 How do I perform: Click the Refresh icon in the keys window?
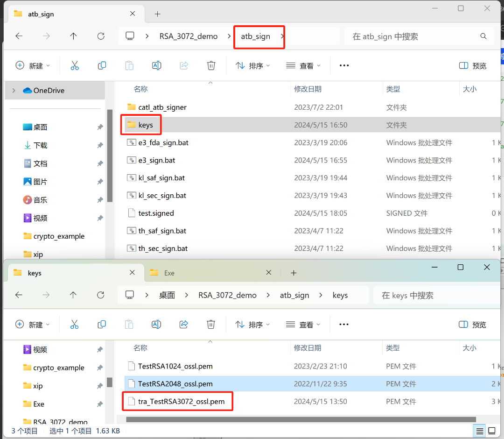101,295
